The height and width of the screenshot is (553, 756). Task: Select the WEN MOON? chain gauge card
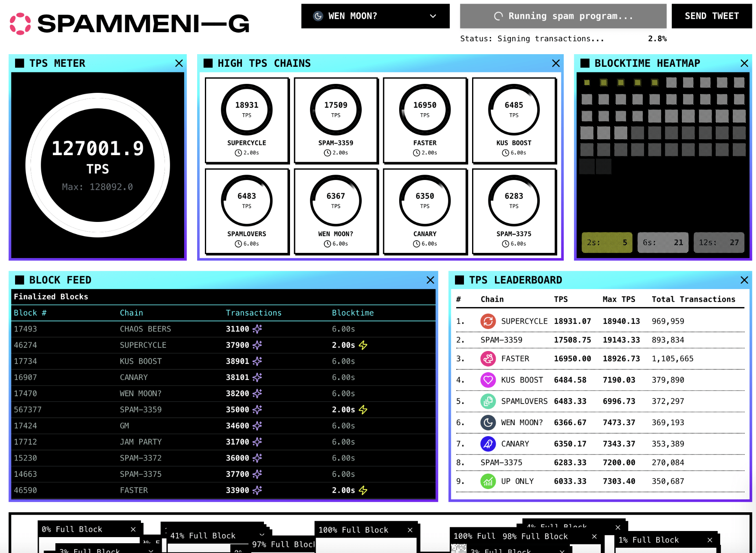[336, 211]
